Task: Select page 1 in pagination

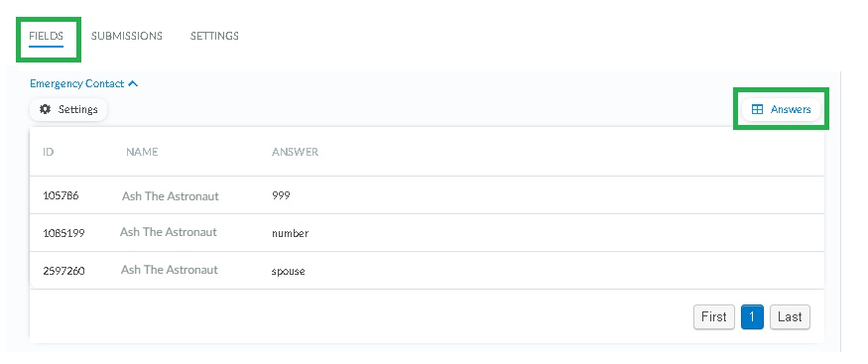Action: pyautogui.click(x=752, y=317)
